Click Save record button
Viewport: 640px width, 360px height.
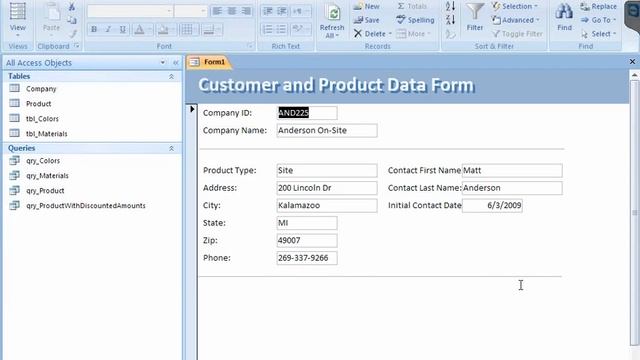point(367,20)
